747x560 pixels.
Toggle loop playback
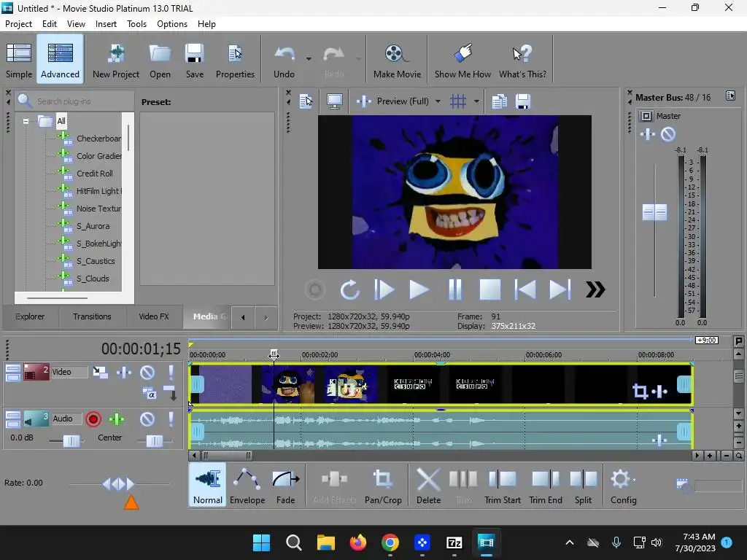[x=349, y=289]
